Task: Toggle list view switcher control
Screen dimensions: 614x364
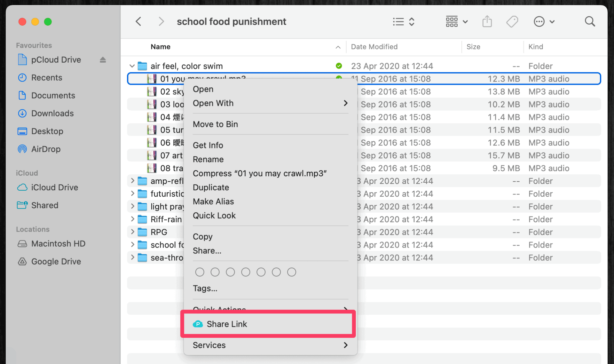Action: [x=404, y=22]
